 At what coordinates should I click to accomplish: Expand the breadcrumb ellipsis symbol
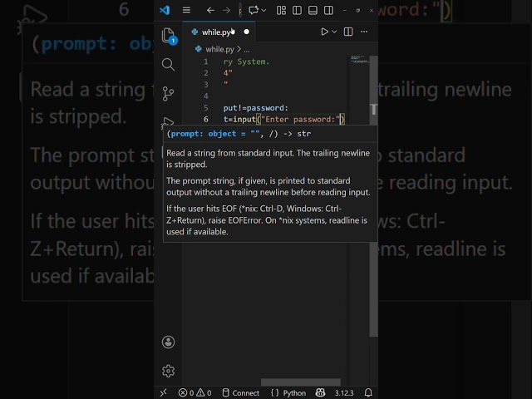pyautogui.click(x=247, y=50)
